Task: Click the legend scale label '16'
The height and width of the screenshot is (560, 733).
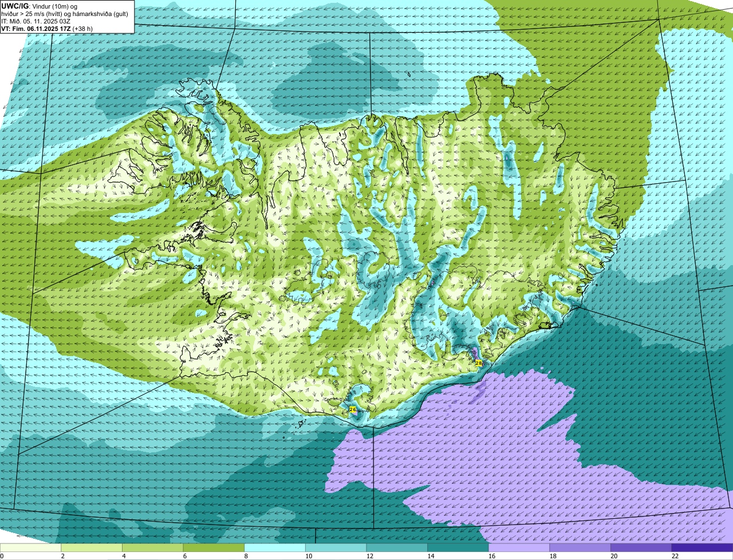Action: click(492, 556)
